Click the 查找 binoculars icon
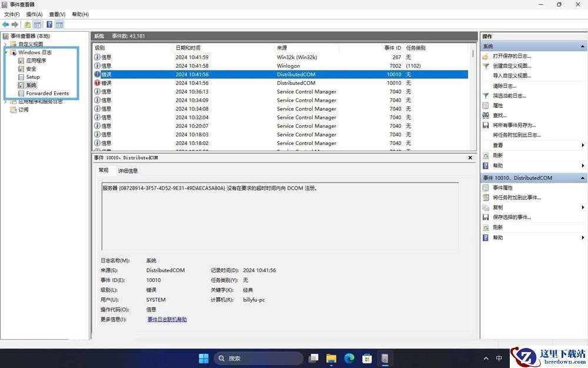Screen dimensions: 588x368 coord(486,115)
